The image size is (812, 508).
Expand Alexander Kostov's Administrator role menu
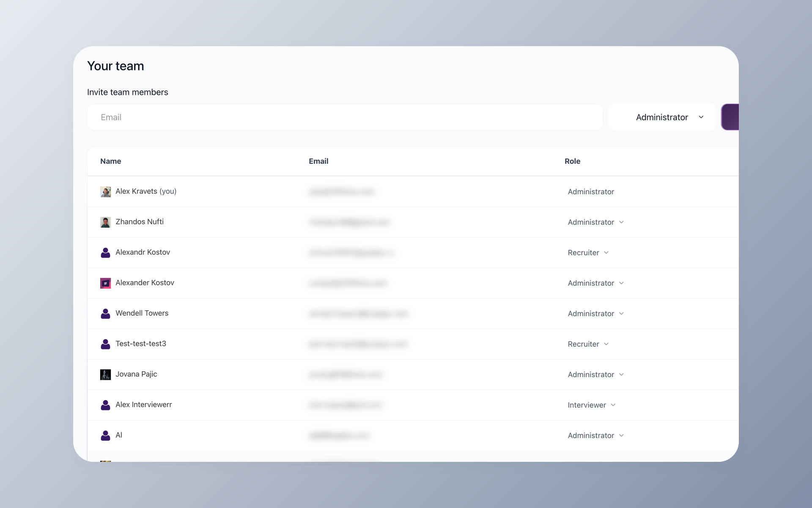(595, 283)
